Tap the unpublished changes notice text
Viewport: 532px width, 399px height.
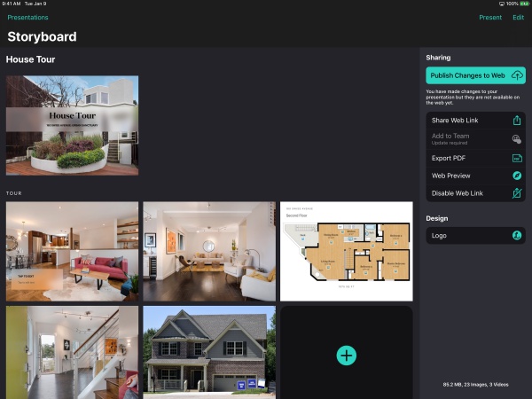pos(473,97)
